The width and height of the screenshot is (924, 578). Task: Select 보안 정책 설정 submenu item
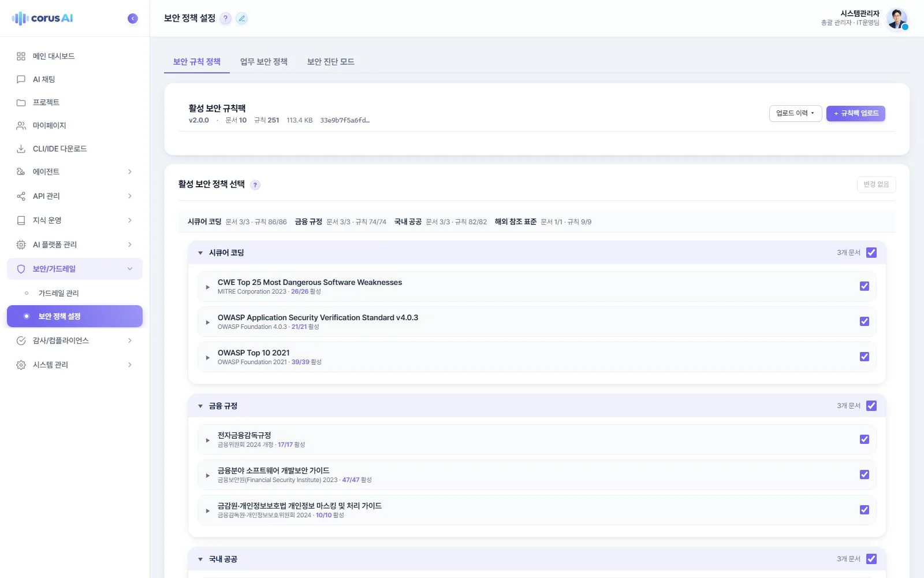coord(74,316)
